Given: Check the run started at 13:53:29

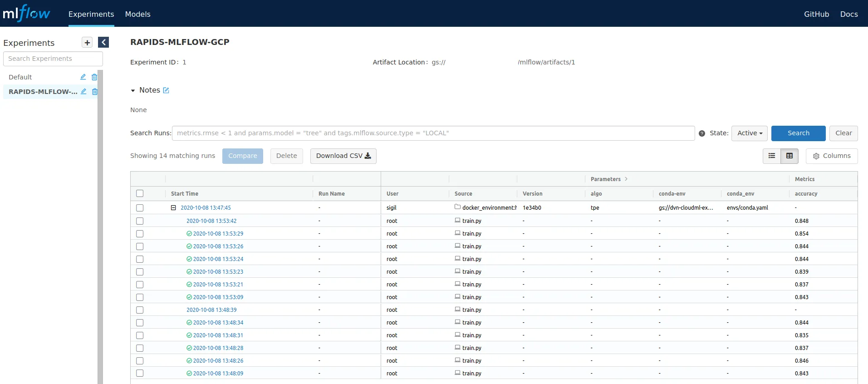Looking at the screenshot, I should [140, 234].
